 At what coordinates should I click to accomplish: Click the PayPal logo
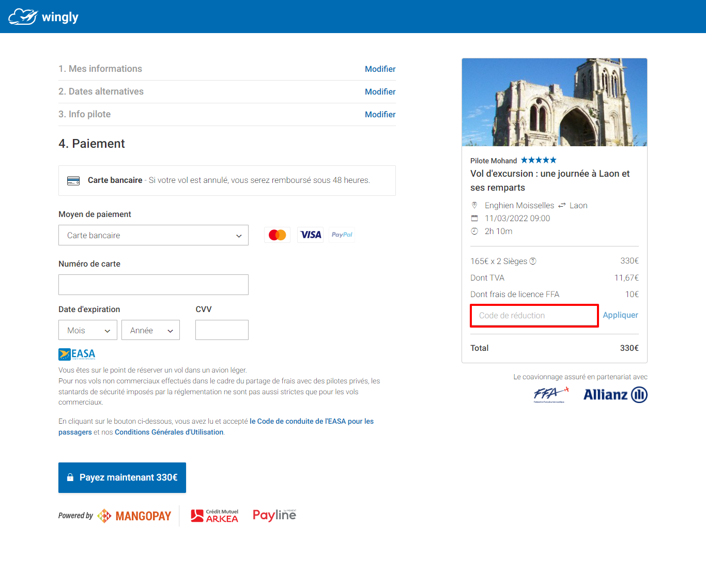(x=342, y=235)
